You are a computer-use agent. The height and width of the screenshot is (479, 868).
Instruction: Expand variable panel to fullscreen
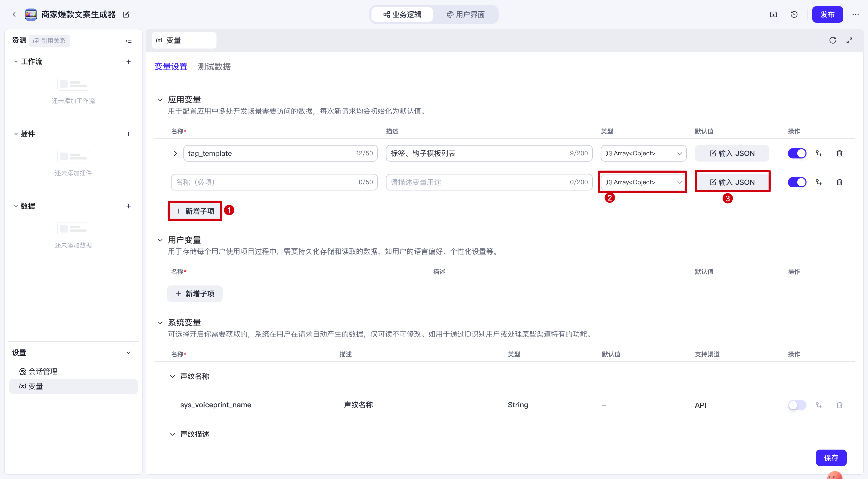(x=849, y=41)
